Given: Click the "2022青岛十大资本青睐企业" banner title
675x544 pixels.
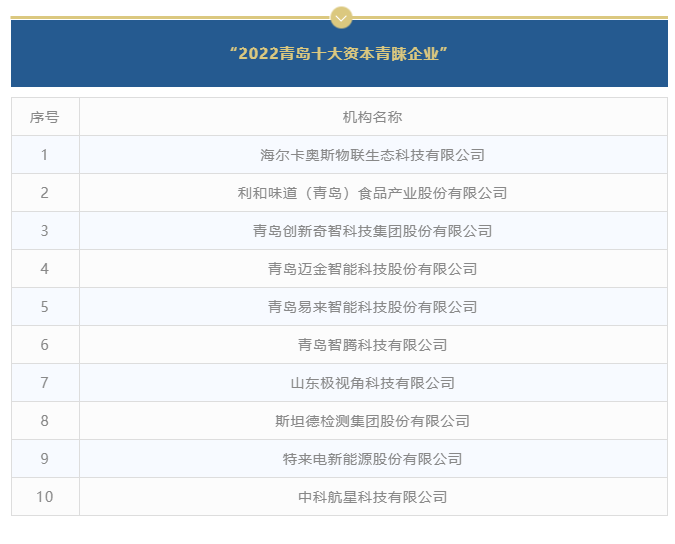Looking at the screenshot, I should coord(339,54).
